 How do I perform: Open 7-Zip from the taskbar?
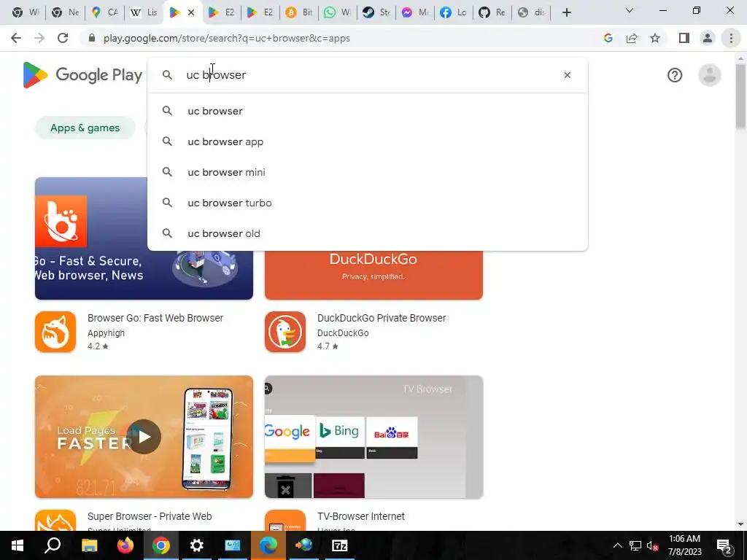pos(339,545)
